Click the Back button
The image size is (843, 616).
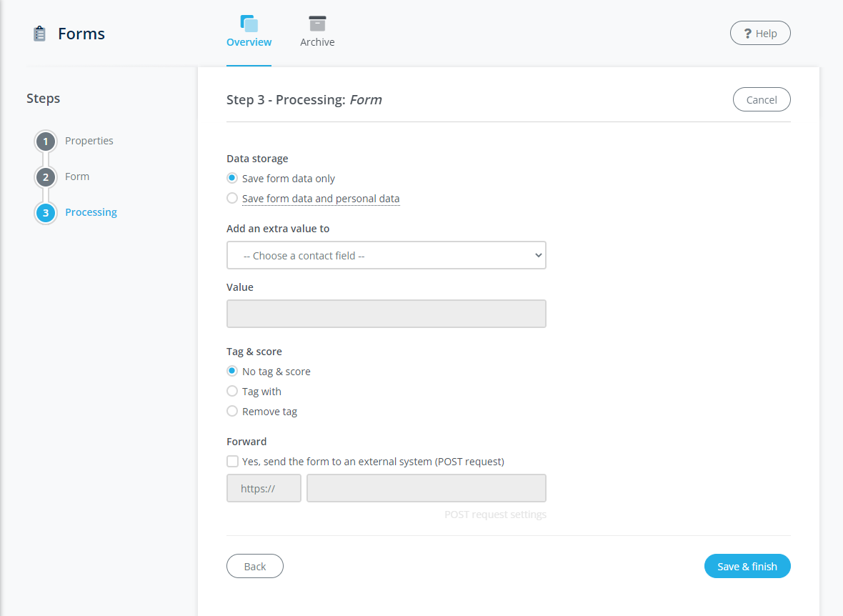[255, 566]
